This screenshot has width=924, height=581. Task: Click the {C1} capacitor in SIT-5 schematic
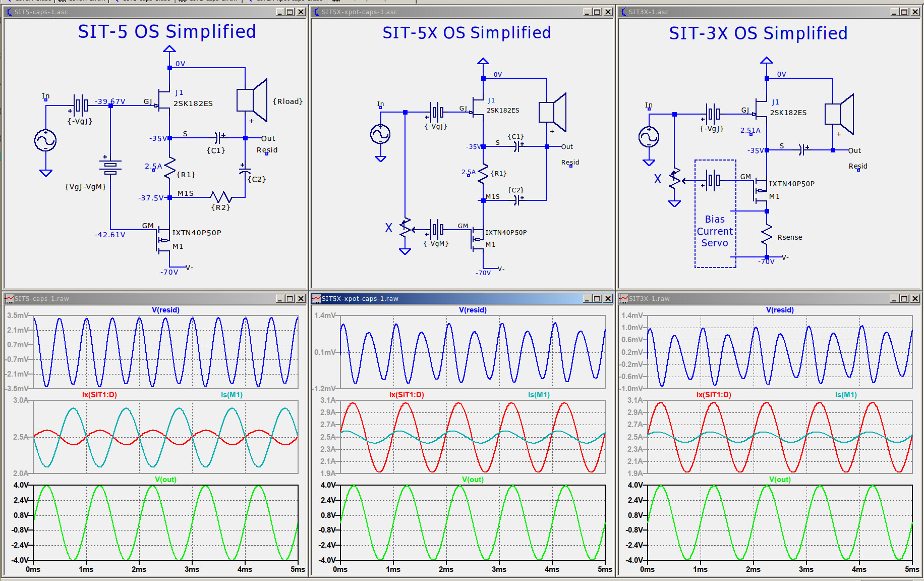[x=218, y=137]
